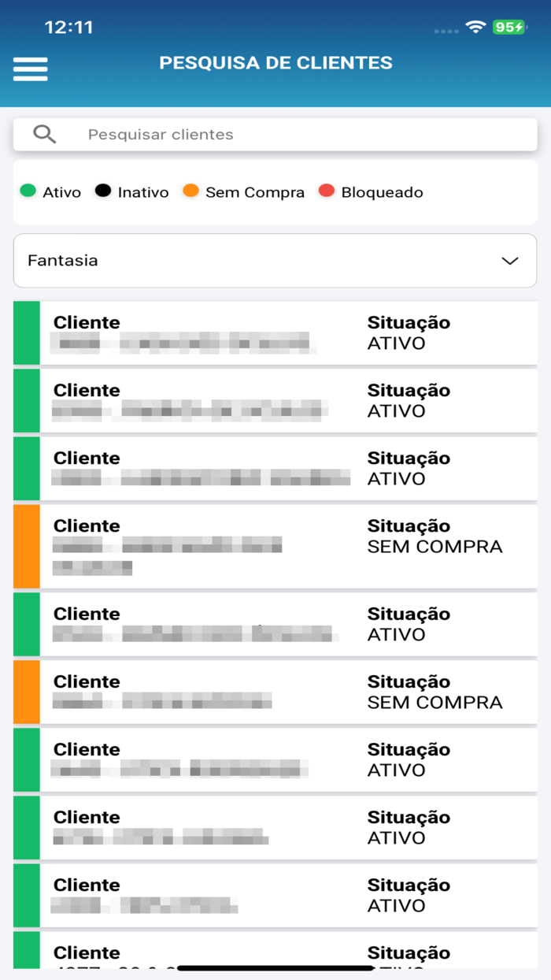Screen dimensions: 551x980
Task: Open the first SEM COMPRA client entry
Action: pos(275,545)
